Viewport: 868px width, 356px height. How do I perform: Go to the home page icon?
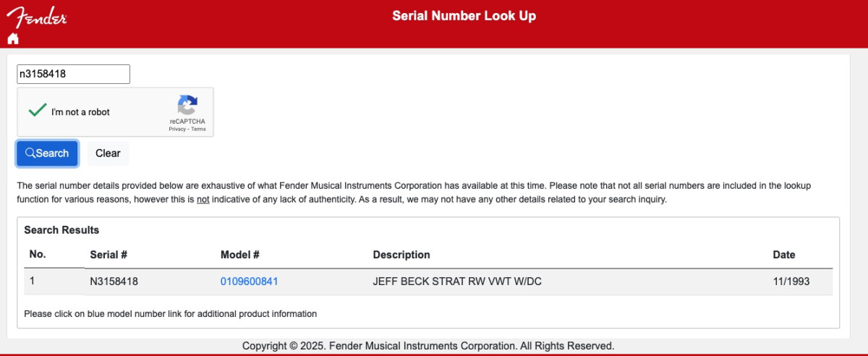[13, 38]
